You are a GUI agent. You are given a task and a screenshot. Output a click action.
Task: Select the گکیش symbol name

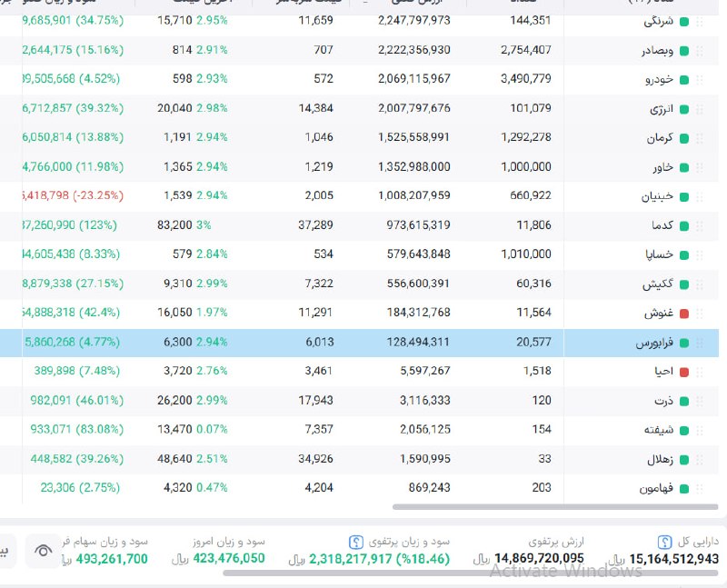pos(657,284)
